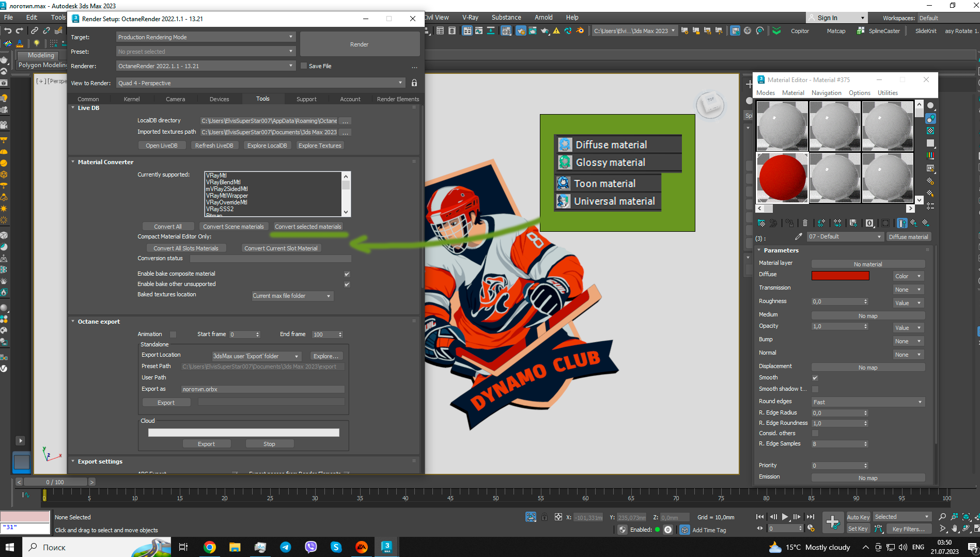The image size is (980, 557).
Task: Click Open LiveDB button
Action: click(162, 146)
